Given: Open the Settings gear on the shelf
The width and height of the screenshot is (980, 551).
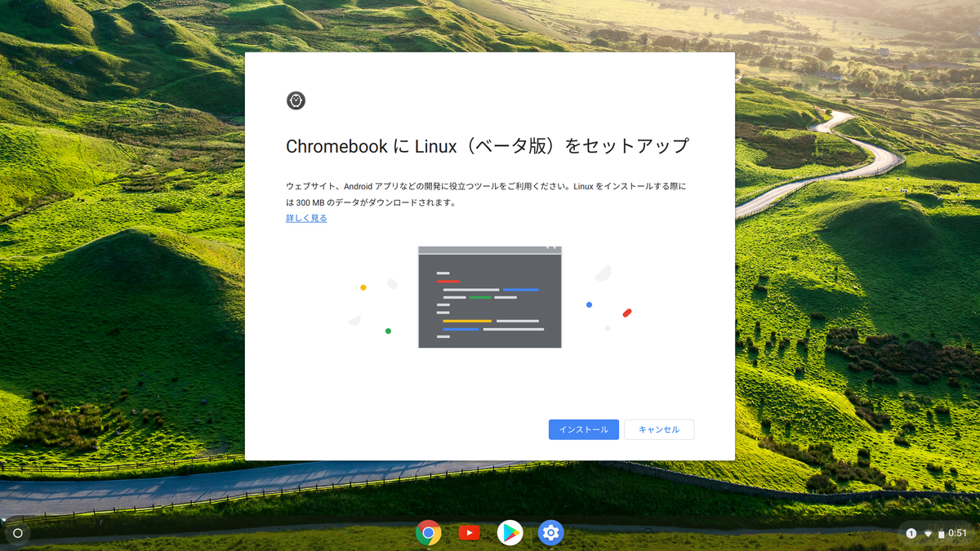Looking at the screenshot, I should (550, 533).
